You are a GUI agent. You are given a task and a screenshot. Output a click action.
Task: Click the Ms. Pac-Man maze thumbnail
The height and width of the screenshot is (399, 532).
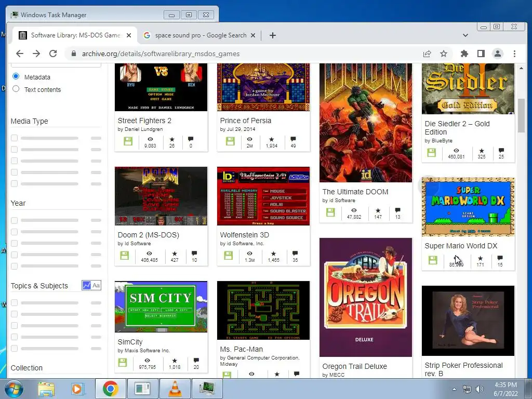[263, 310]
